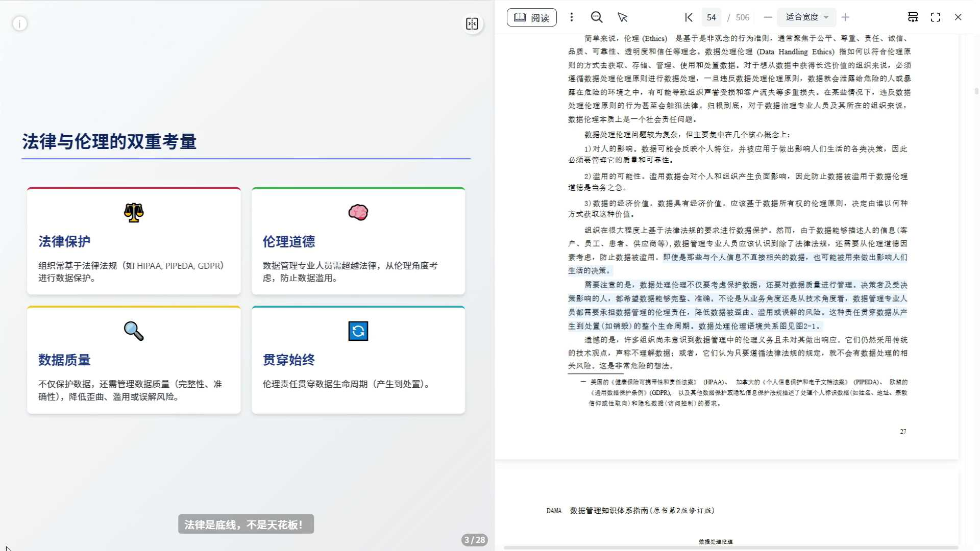Zoom in with the plus button
This screenshot has width=980, height=551.
846,17
